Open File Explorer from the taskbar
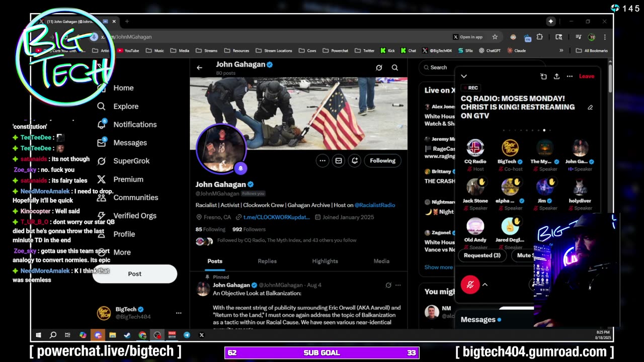Screen dimensions: 644x362 113,335
